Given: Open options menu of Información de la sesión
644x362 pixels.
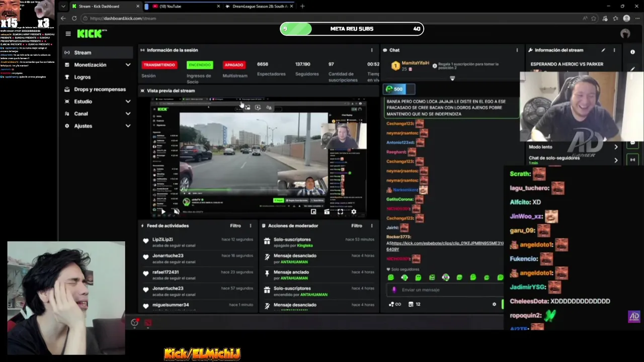Looking at the screenshot, I should (x=372, y=50).
